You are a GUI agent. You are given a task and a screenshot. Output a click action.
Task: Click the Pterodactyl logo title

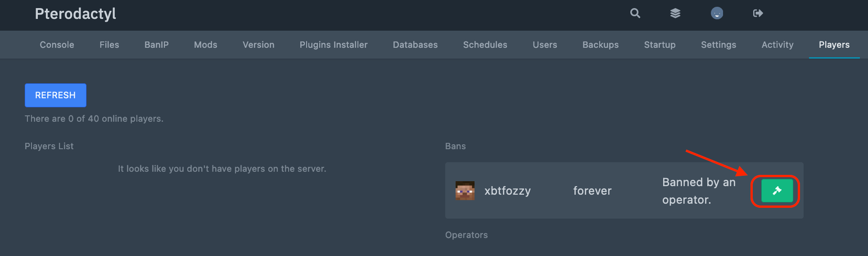pyautogui.click(x=75, y=14)
